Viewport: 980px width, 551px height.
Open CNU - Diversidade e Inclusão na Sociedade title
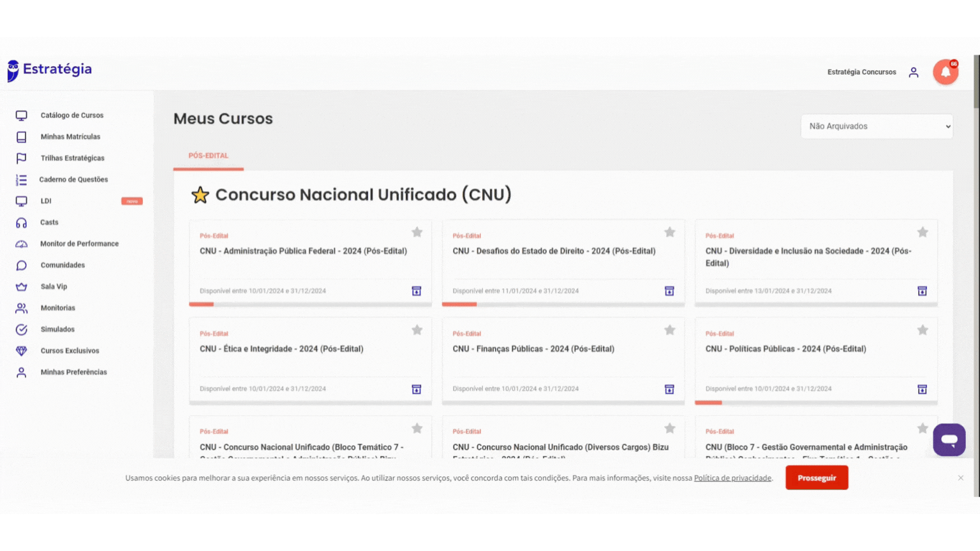808,257
